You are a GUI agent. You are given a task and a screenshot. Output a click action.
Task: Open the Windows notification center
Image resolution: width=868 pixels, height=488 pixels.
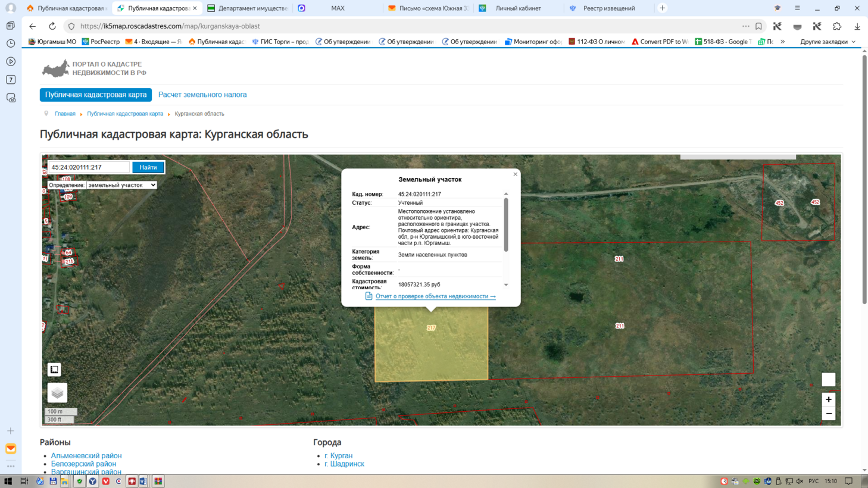pyautogui.click(x=849, y=481)
